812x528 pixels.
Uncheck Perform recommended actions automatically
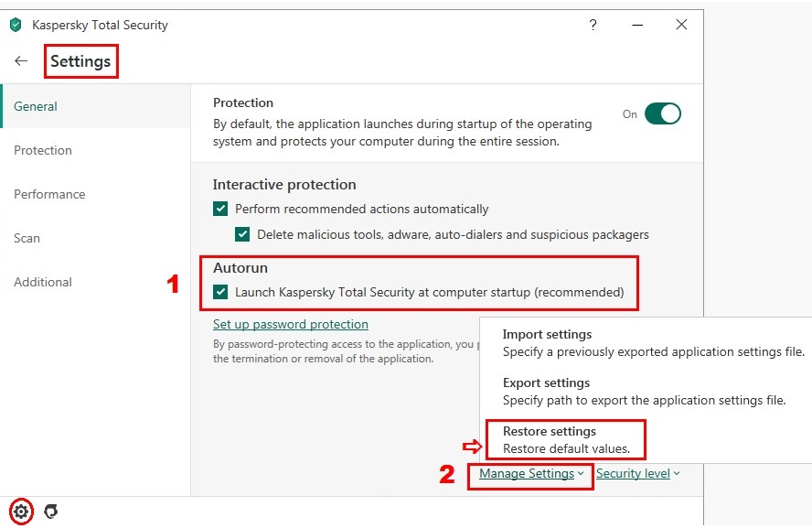pyautogui.click(x=220, y=209)
